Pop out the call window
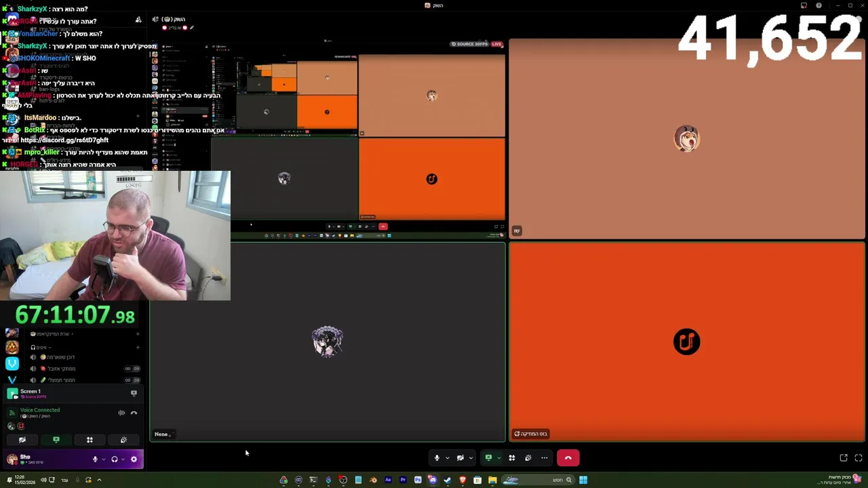This screenshot has height=488, width=868. pyautogui.click(x=844, y=458)
